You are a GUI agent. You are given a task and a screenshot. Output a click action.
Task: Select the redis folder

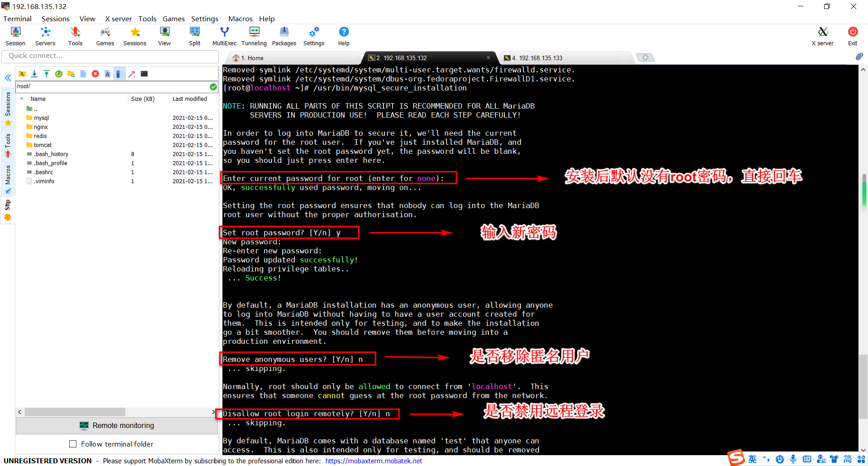40,136
